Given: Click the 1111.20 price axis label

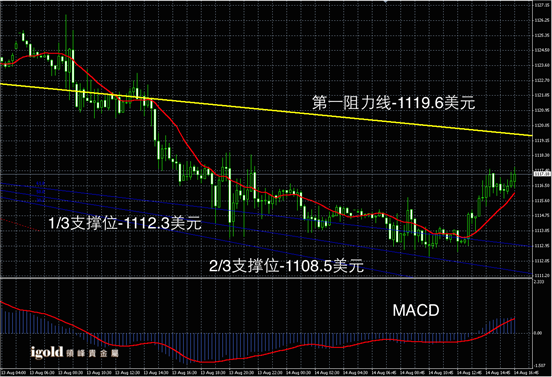Looking at the screenshot, I should [542, 275].
